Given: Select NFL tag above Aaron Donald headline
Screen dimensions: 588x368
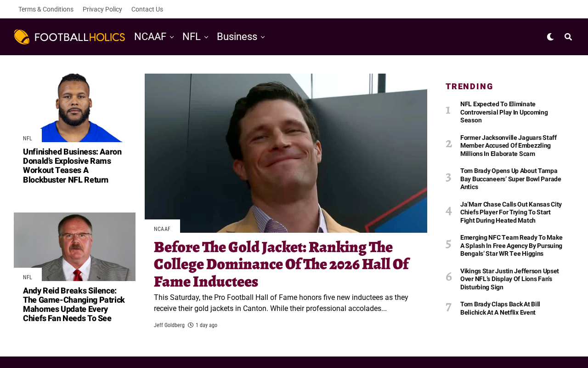Looking at the screenshot, I should [x=28, y=138].
